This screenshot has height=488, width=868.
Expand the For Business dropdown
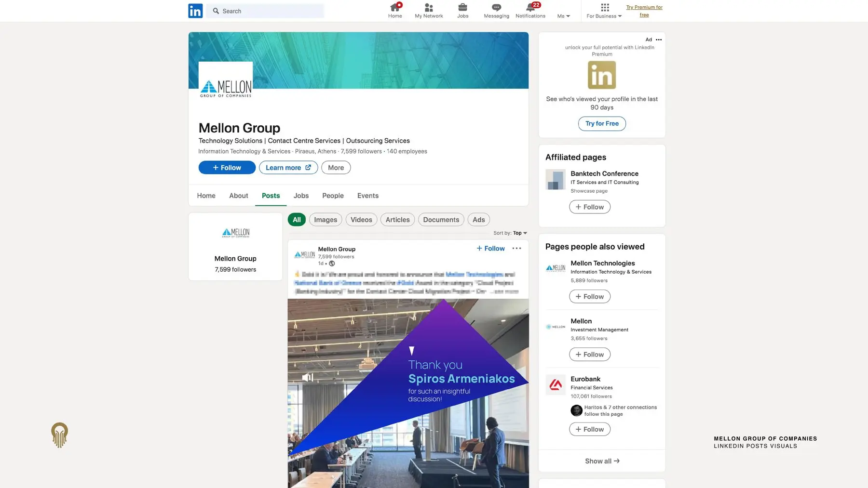[x=604, y=16]
